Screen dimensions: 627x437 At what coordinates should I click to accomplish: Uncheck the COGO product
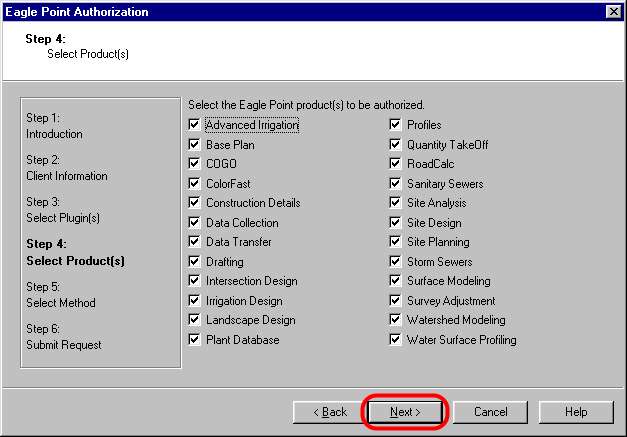click(x=194, y=163)
